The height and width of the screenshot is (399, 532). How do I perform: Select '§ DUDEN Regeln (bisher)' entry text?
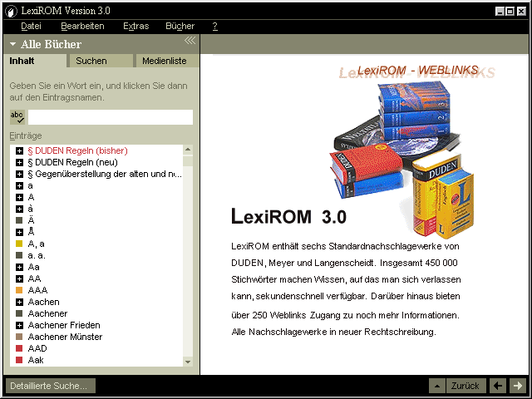tap(77, 150)
